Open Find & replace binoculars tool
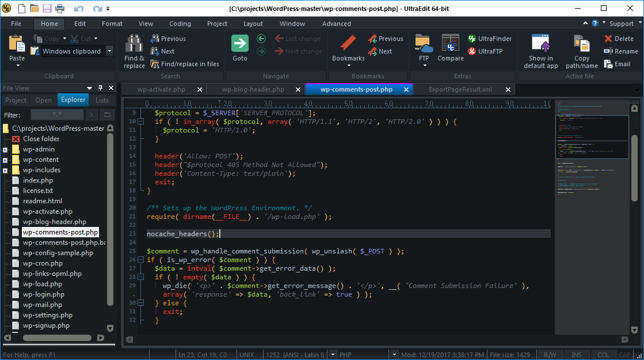644x360 pixels. click(134, 43)
